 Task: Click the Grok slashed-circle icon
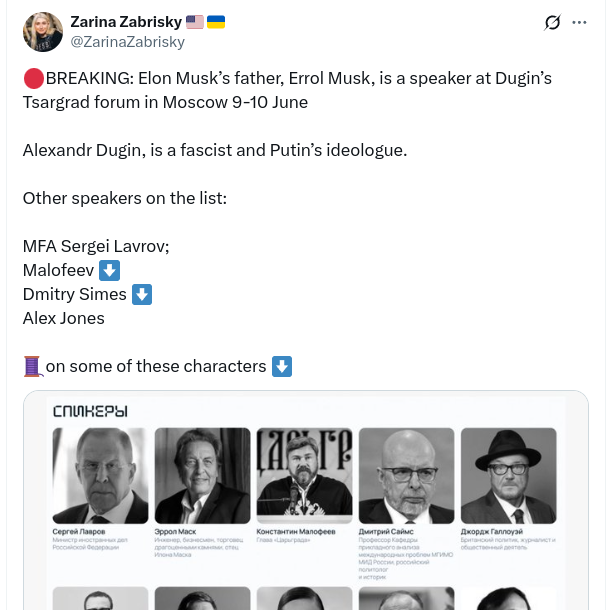click(x=552, y=22)
